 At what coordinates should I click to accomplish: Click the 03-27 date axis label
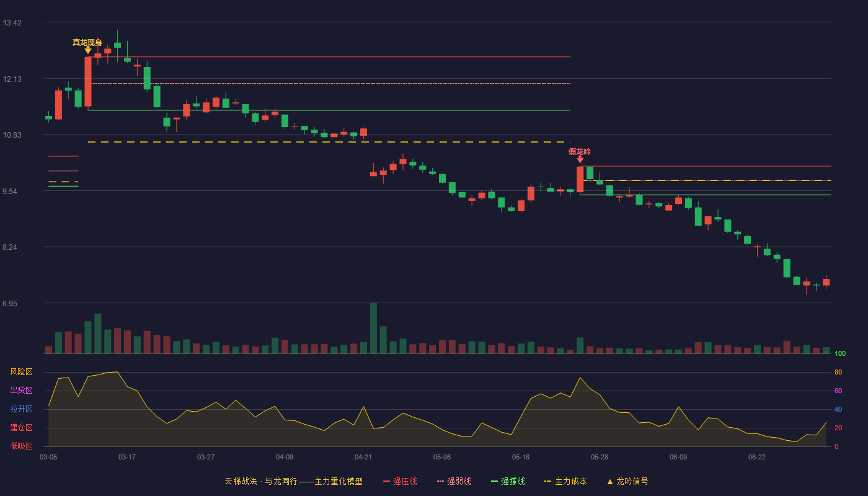click(x=206, y=457)
